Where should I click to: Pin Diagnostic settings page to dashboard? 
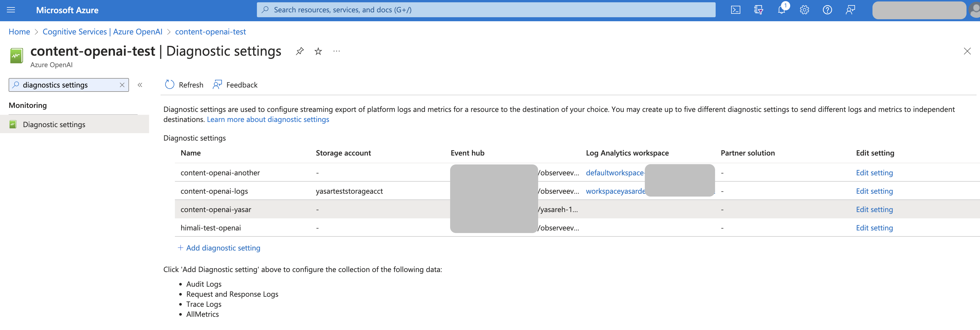pyautogui.click(x=300, y=51)
